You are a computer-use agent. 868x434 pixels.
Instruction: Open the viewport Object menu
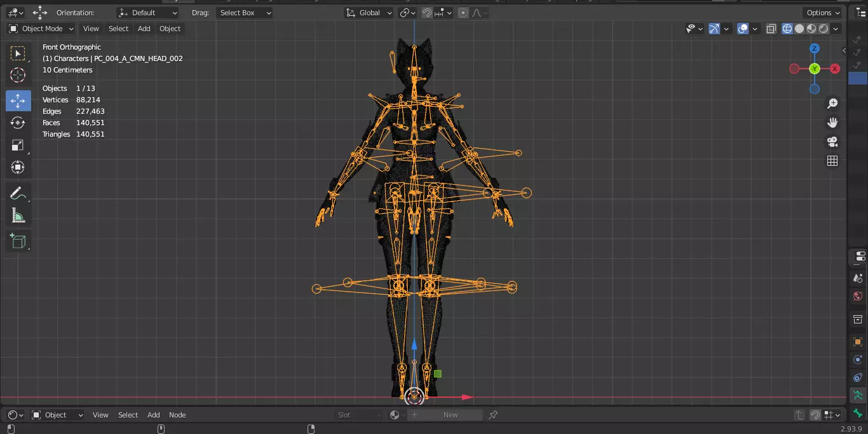coord(170,29)
